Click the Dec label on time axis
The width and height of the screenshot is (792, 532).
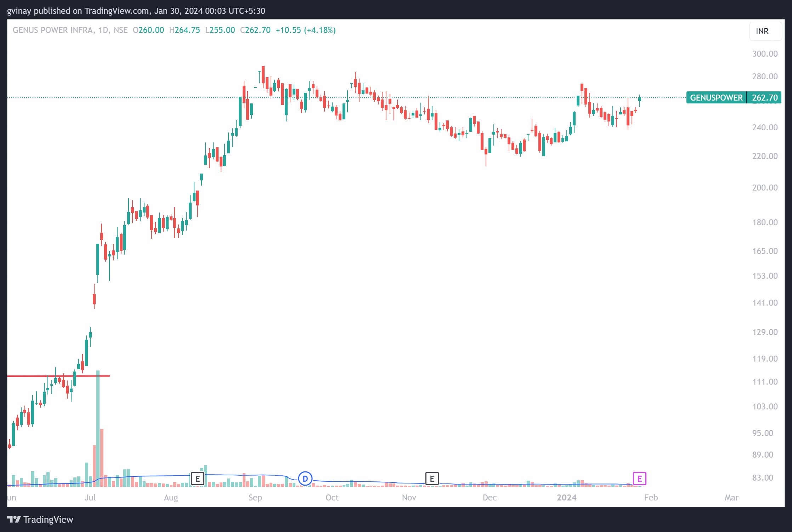489,497
